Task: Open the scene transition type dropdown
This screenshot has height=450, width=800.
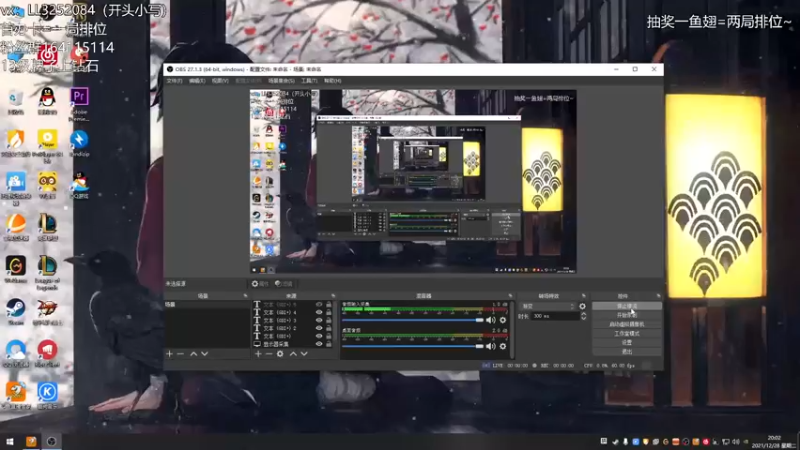Action: click(547, 306)
